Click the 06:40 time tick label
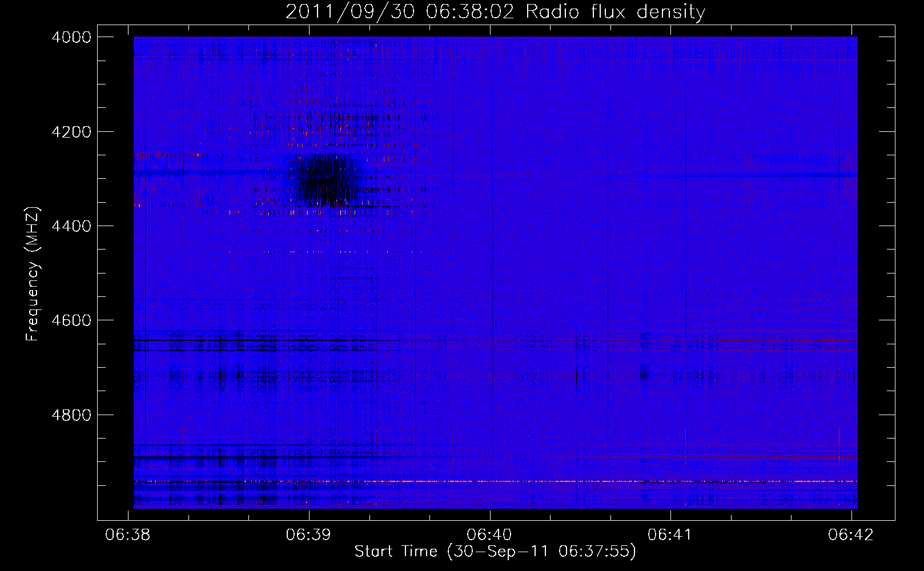The height and width of the screenshot is (571, 924). coord(489,534)
